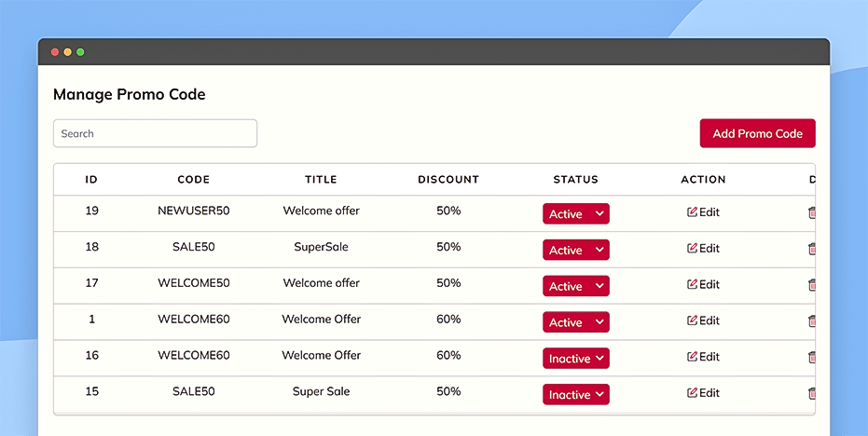Delete the promo code row with ID 18

(x=811, y=249)
